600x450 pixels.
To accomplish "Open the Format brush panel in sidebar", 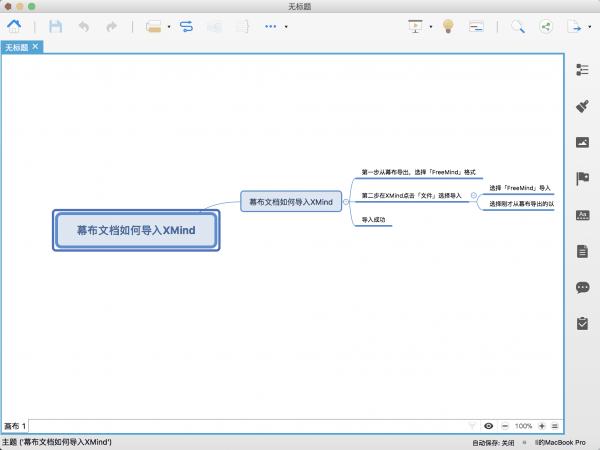I will click(582, 106).
